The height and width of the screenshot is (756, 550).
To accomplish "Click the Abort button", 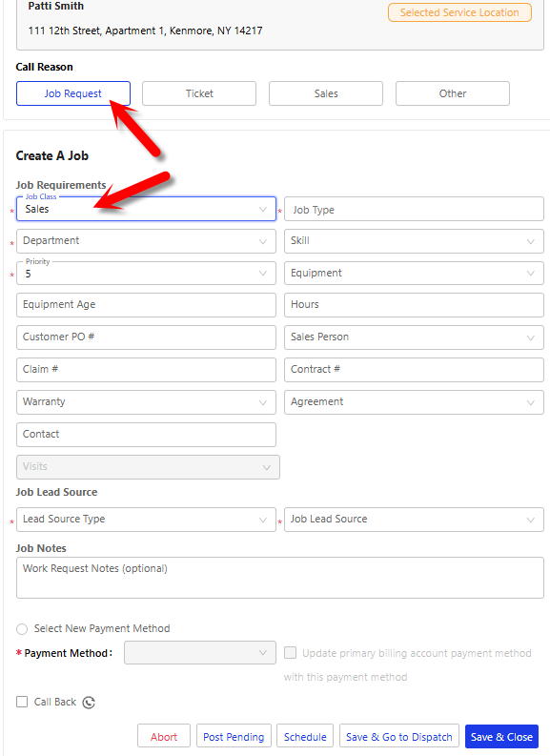I will (x=164, y=737).
